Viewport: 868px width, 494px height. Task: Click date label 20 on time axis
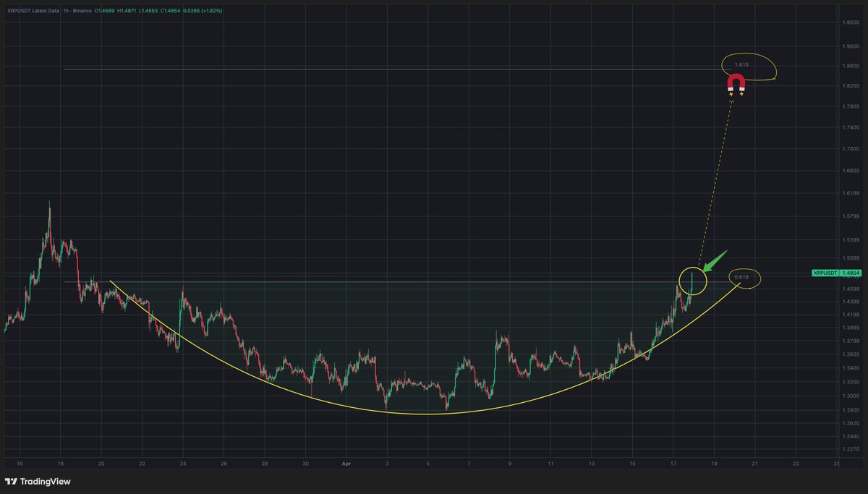point(101,463)
